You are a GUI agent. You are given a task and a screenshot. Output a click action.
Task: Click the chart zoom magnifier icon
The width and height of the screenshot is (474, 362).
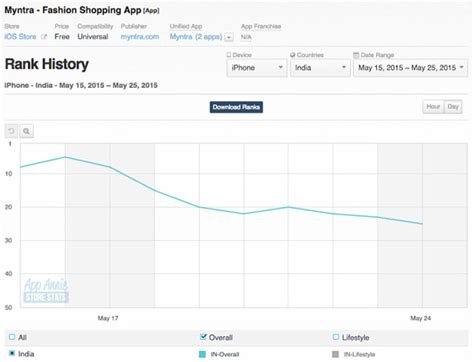pos(26,131)
